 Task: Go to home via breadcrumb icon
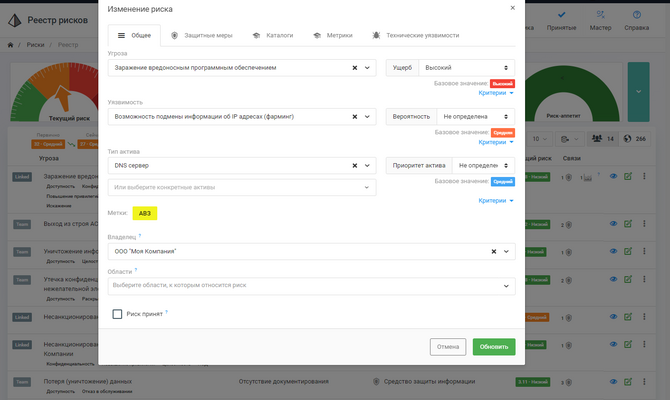tap(10, 44)
